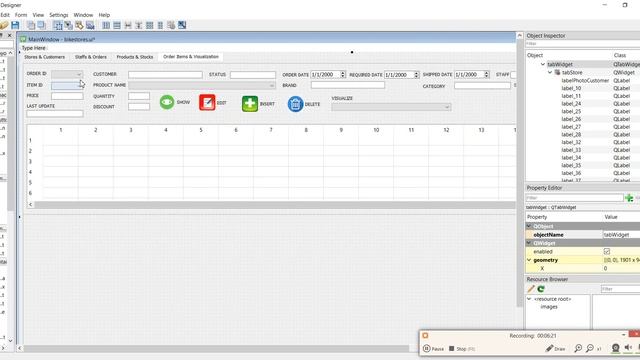
Task: Apply Lay Out in a Grid icon
Action: 149,25
